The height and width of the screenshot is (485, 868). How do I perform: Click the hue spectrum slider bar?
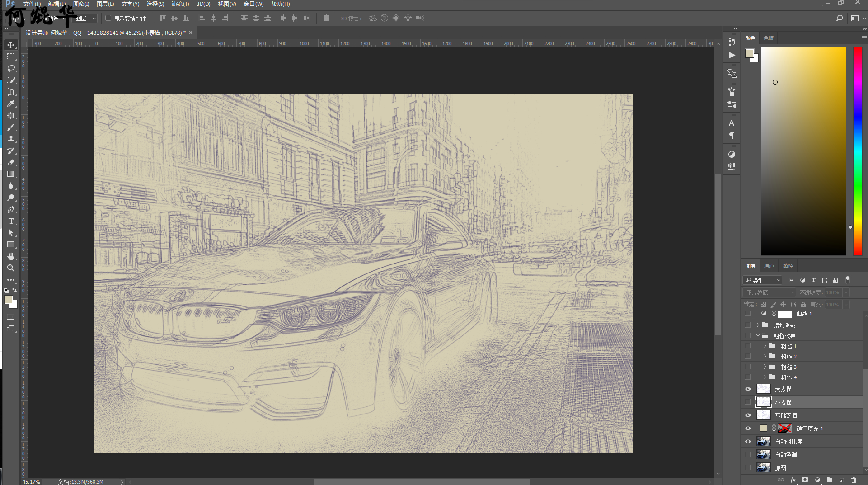(857, 151)
